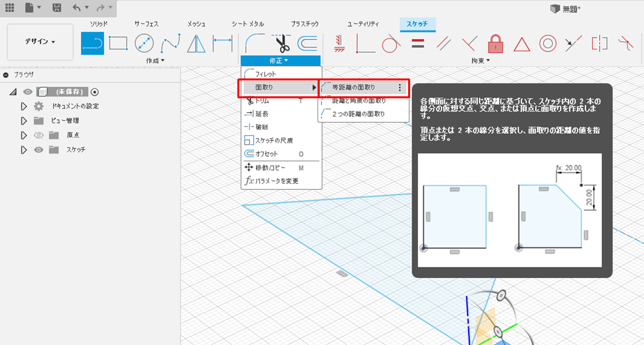
Task: Select the concentric constraint icon
Action: [548, 44]
